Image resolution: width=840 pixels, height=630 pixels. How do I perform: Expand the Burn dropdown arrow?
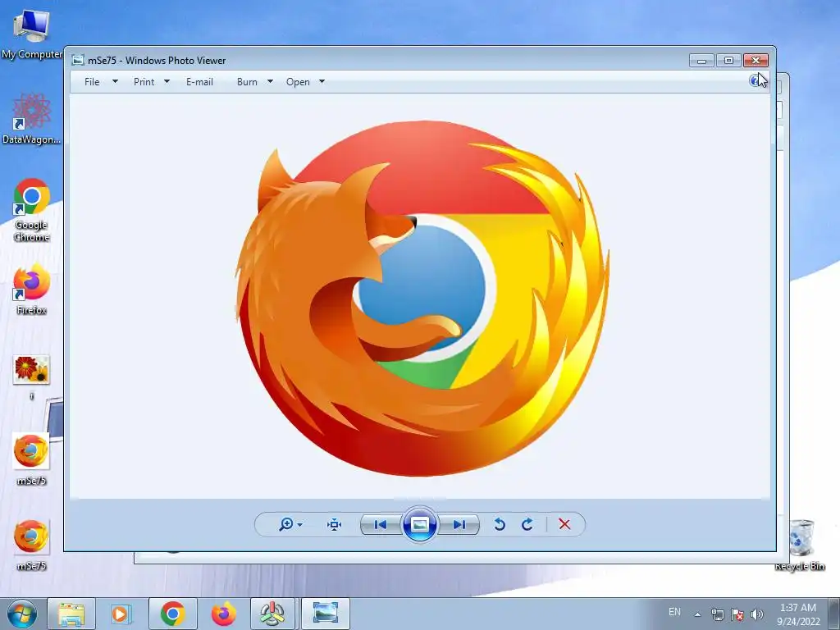point(270,81)
